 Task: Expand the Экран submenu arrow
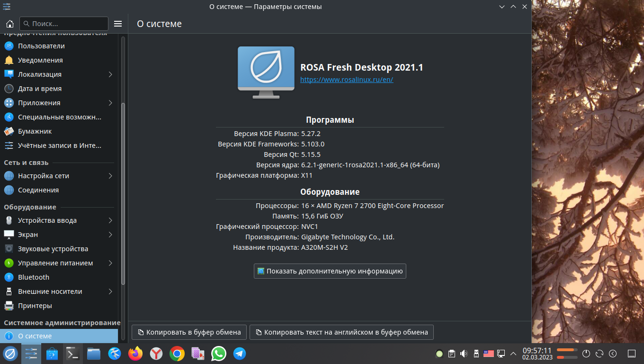click(110, 235)
